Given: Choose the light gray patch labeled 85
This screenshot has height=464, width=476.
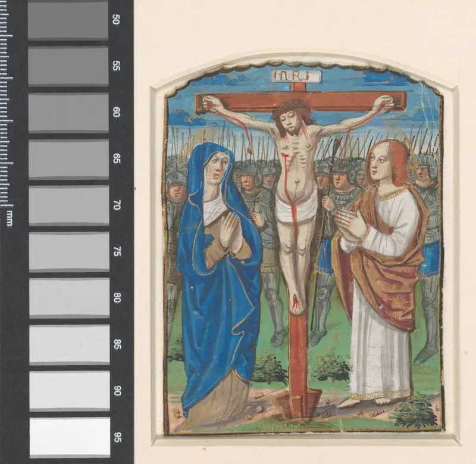Looking at the screenshot, I should (70, 345).
